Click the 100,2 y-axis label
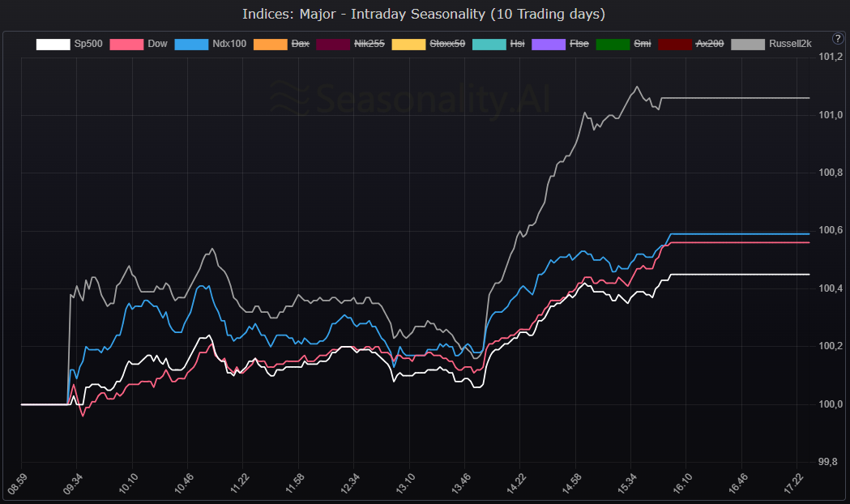The image size is (850, 504). [830, 346]
